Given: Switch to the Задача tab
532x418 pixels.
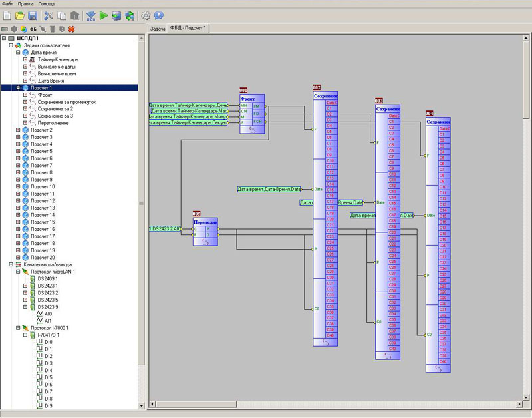Looking at the screenshot, I should pyautogui.click(x=158, y=29).
